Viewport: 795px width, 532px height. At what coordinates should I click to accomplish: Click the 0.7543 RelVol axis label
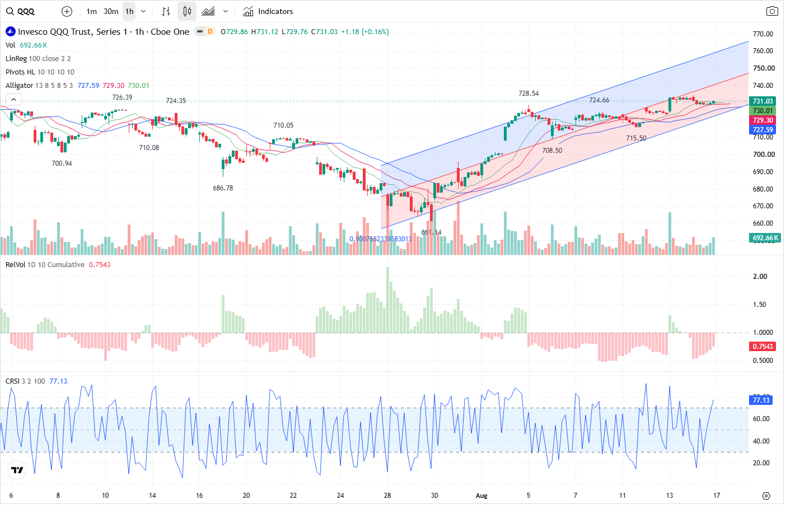pos(763,347)
